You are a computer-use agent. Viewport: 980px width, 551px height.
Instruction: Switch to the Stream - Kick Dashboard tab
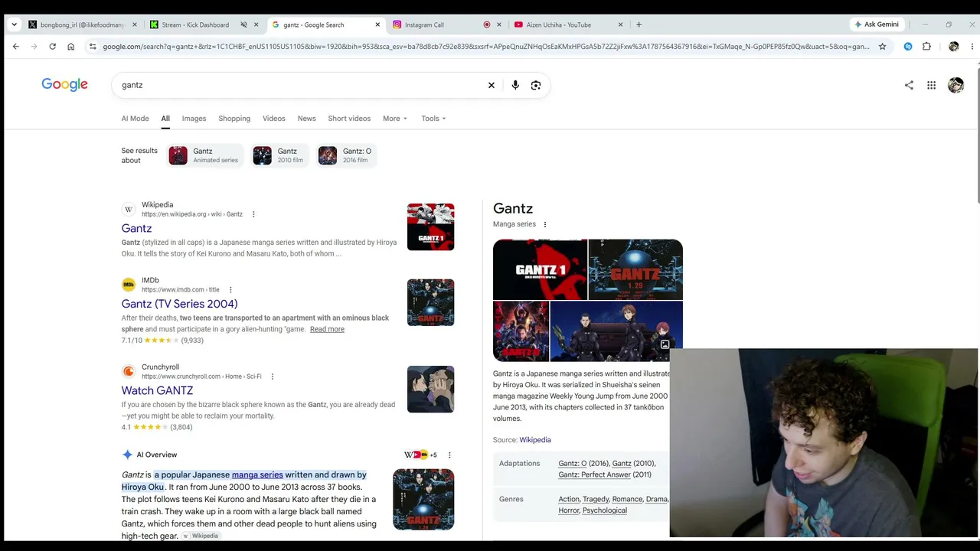click(x=204, y=24)
